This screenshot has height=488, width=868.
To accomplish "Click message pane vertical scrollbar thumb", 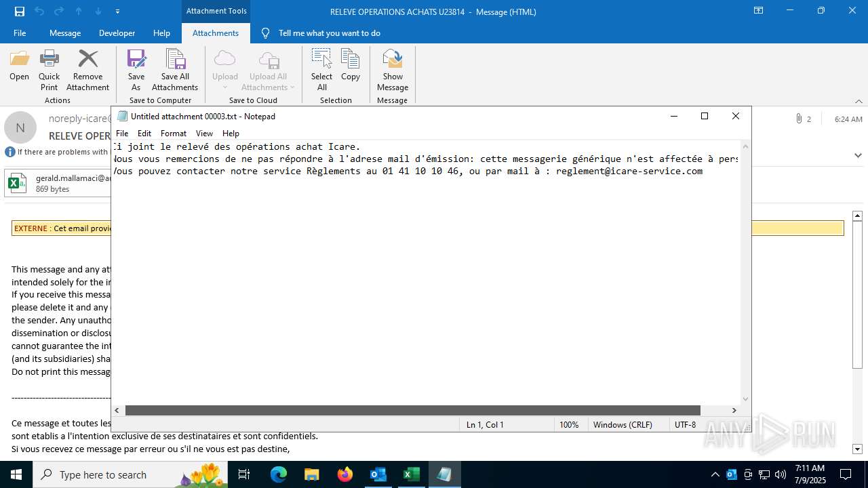I will pos(857,295).
